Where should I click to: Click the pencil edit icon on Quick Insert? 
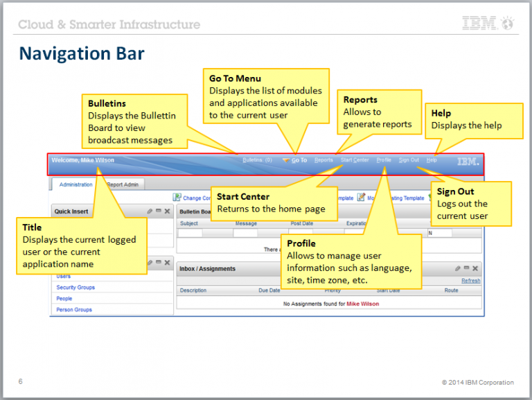tap(150, 211)
